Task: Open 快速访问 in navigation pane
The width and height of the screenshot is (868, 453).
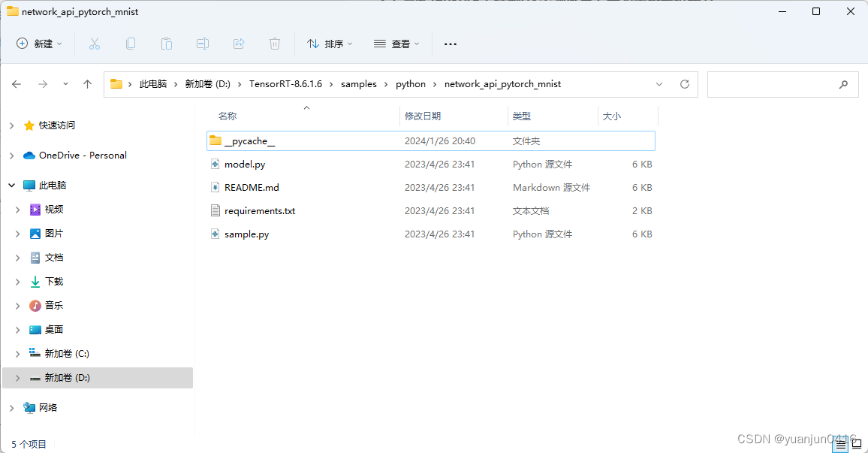Action: point(56,125)
